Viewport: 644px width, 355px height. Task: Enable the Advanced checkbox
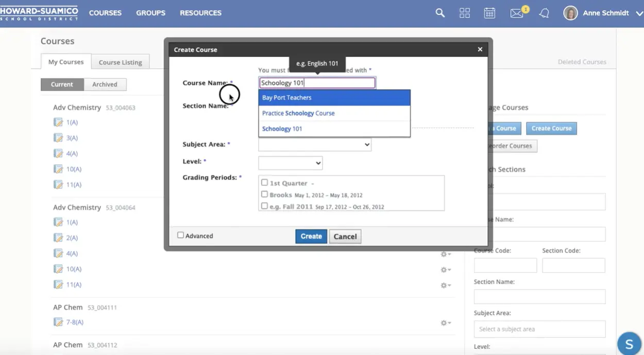180,235
